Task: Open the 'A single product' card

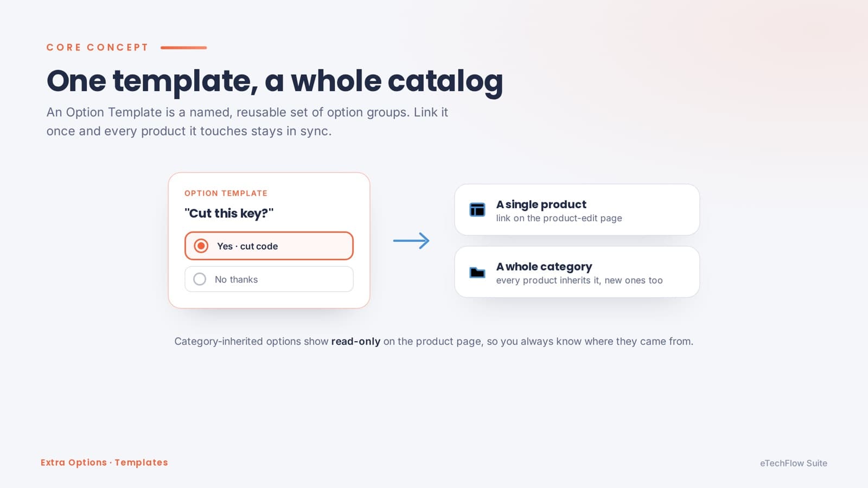Action: (x=577, y=210)
